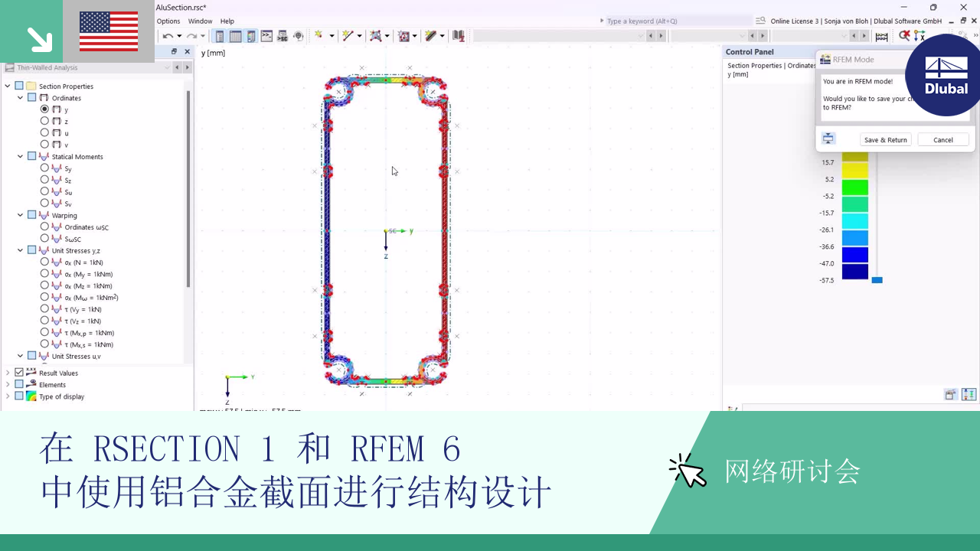
Task: Open the Options menu
Action: (x=168, y=21)
